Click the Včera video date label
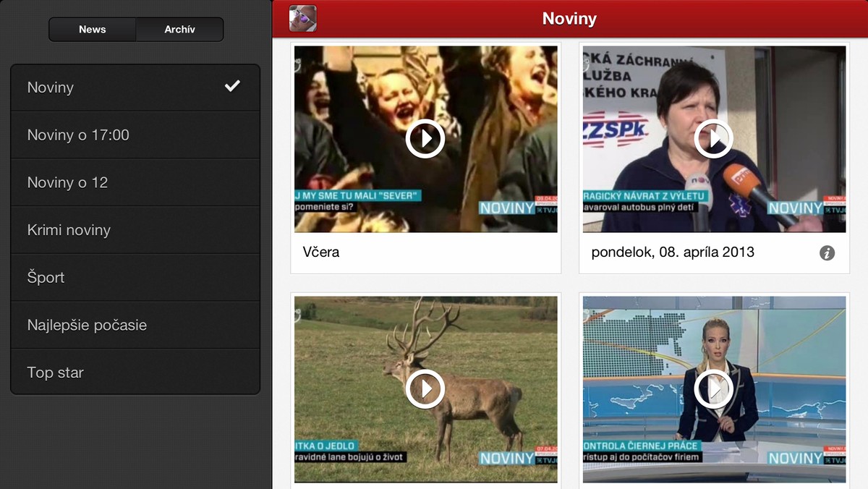Screen dimensions: 868x489 click(321, 252)
